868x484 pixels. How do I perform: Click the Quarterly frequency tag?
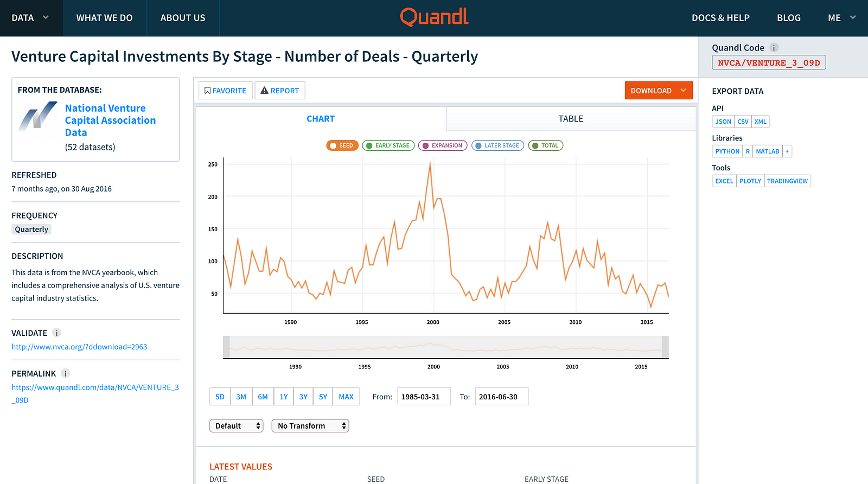pyautogui.click(x=31, y=230)
